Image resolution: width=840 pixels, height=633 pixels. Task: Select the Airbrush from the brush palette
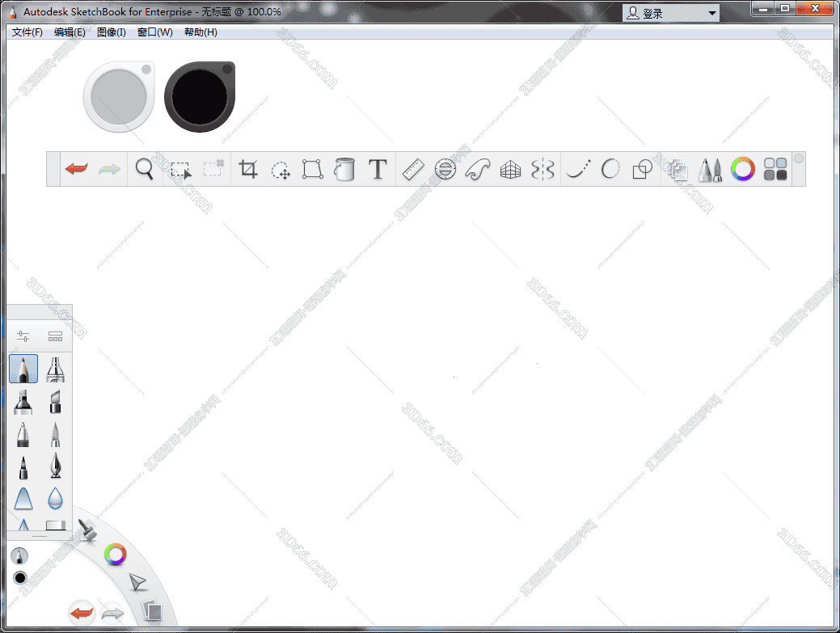coord(55,369)
